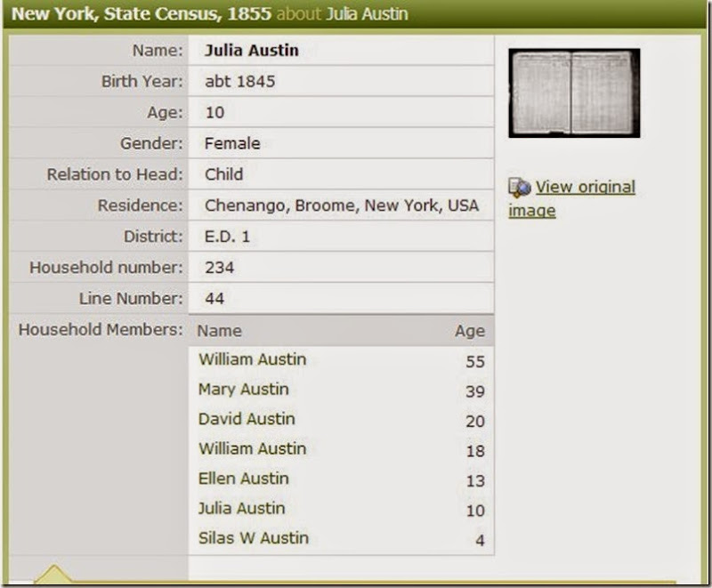Screen dimensions: 712x588
Task: Open Julia Austin household member entry
Action: [x=241, y=508]
